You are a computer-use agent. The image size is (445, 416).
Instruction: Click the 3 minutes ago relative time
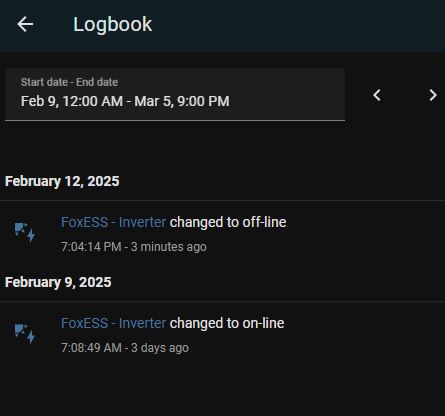tap(169, 247)
